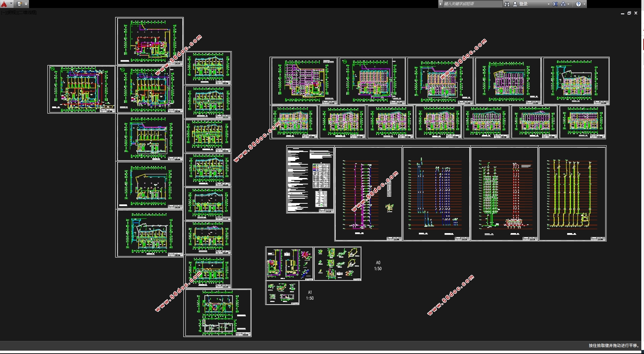The height and width of the screenshot is (354, 644).
Task: Click the Autodesk 360 triangle icon
Action: (x=563, y=4)
